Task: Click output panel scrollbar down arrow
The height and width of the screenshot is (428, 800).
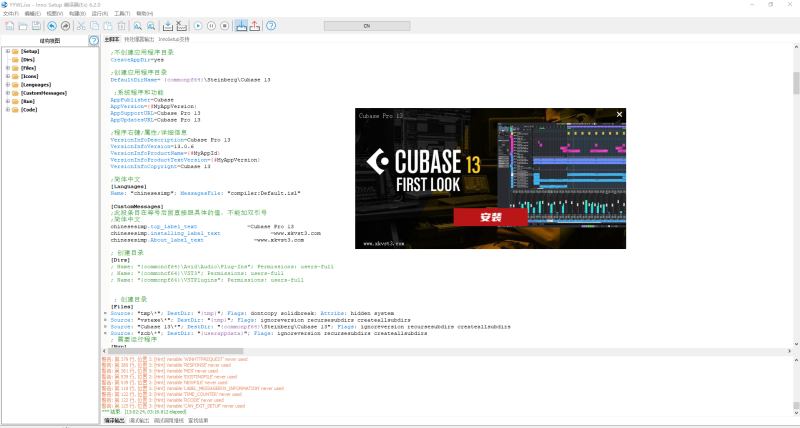Action: pos(796,414)
